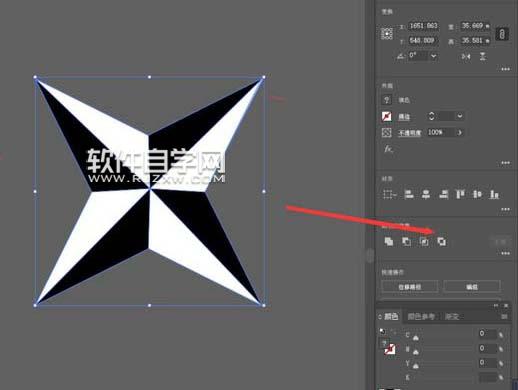Click horizontal align right icon

444,194
